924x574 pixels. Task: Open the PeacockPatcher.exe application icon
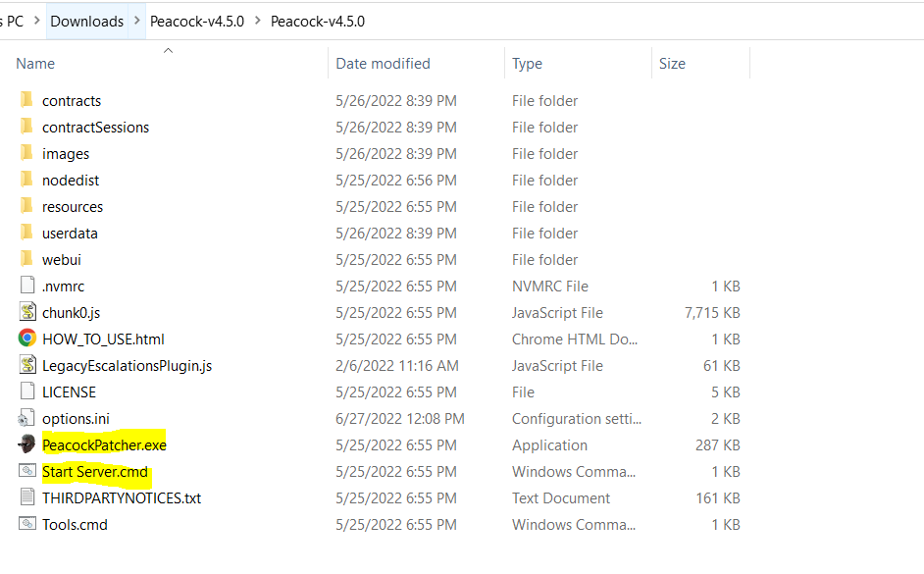coord(28,444)
